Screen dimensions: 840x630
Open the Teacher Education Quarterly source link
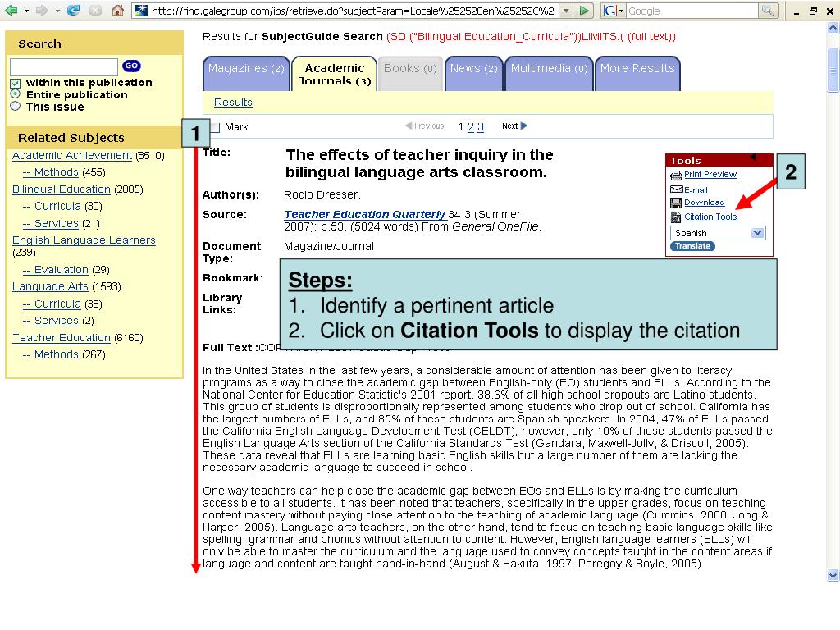(x=365, y=214)
